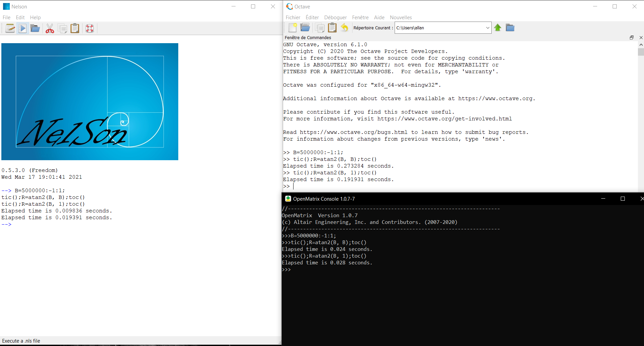Click the run file play icon in Nelson
644x346 pixels.
point(23,28)
